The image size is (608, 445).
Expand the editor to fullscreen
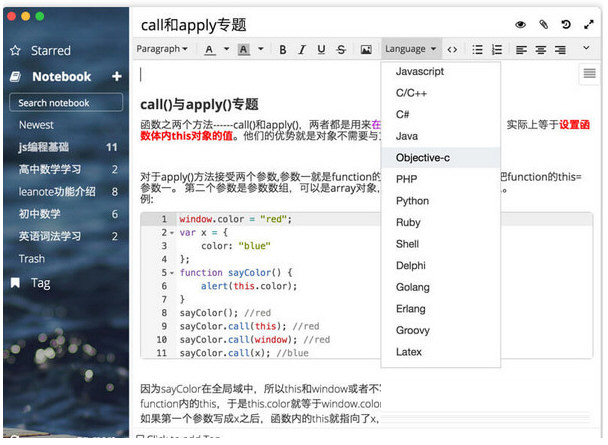[588, 24]
